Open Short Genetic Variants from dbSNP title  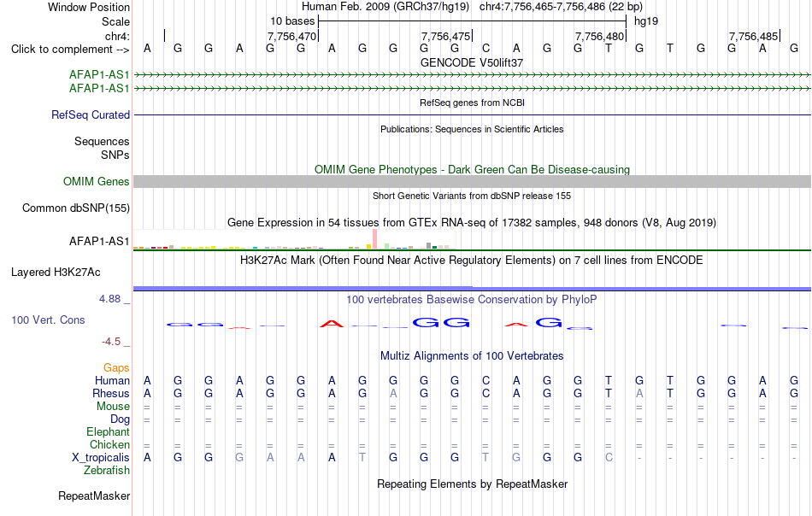472,196
